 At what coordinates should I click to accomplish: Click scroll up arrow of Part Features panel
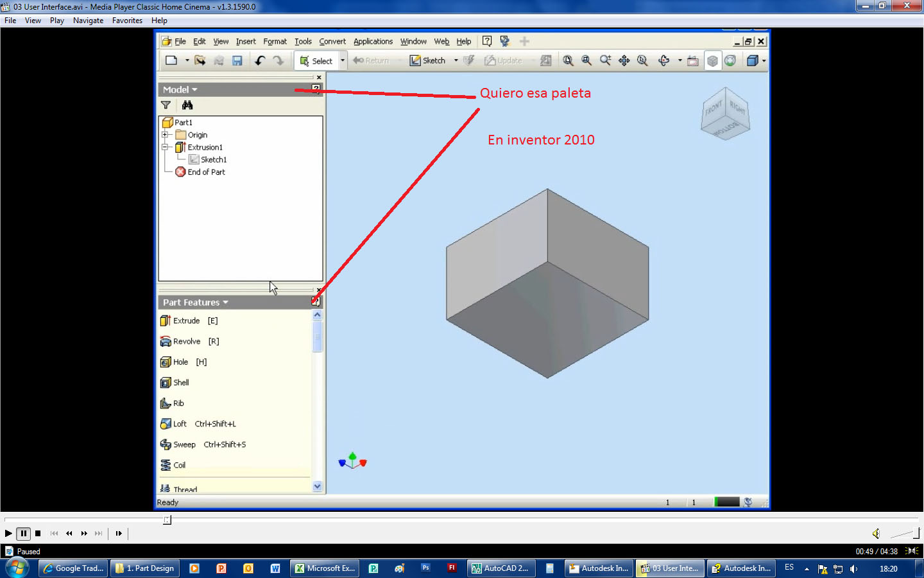(317, 315)
